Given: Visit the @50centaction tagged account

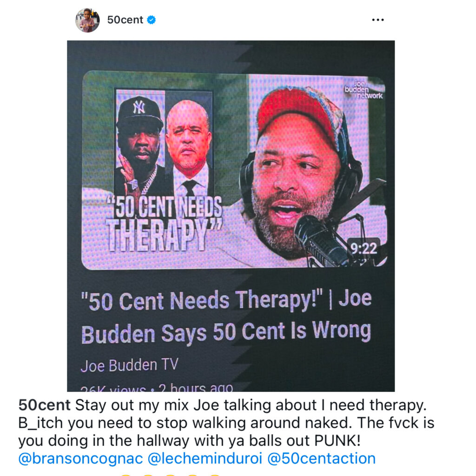Looking at the screenshot, I should [x=322, y=458].
